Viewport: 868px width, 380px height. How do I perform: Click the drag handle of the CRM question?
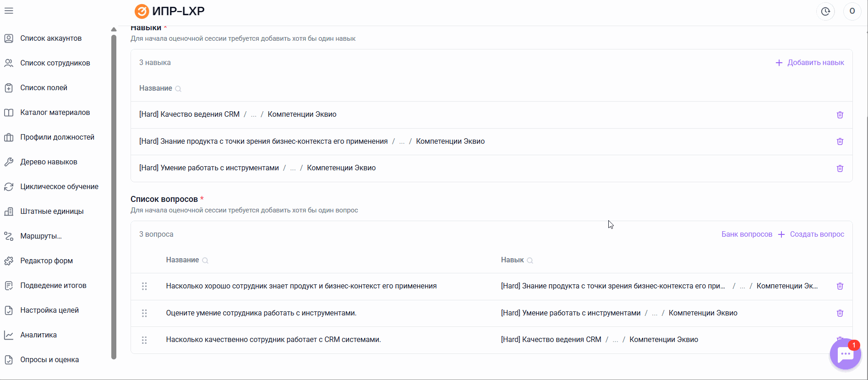click(x=144, y=340)
